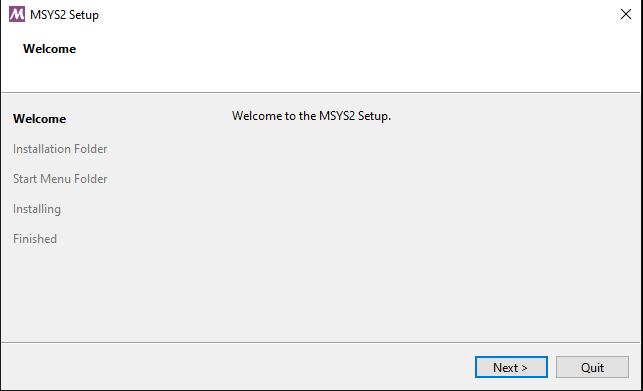Select Start Menu Folder step
The width and height of the screenshot is (643, 391).
(x=60, y=179)
